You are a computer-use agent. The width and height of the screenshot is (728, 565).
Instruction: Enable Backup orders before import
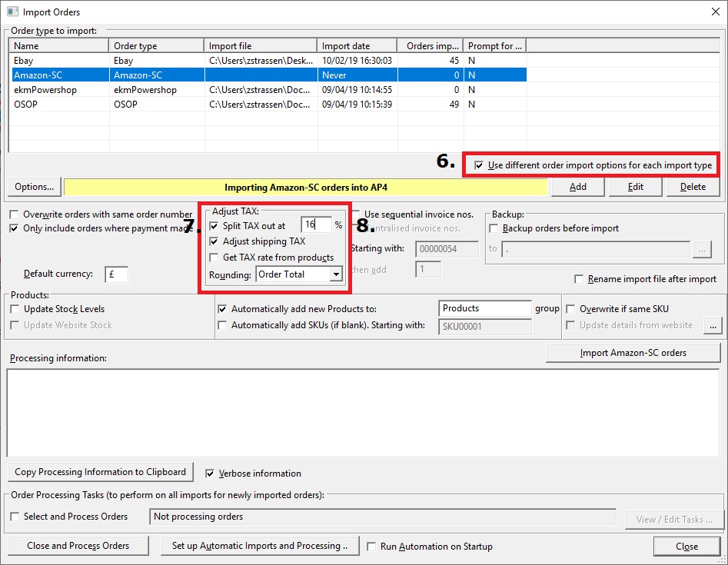(x=494, y=228)
